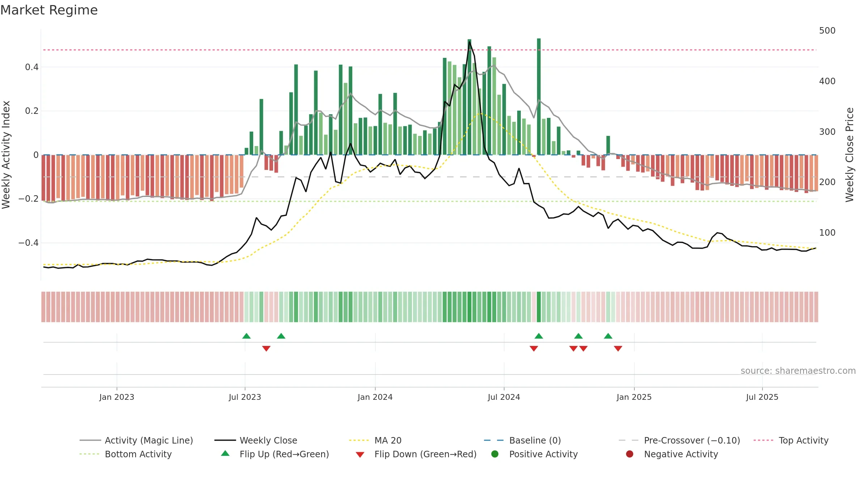Image resolution: width=868 pixels, height=488 pixels.
Task: Click the 500 price axis tick
Action: (827, 30)
